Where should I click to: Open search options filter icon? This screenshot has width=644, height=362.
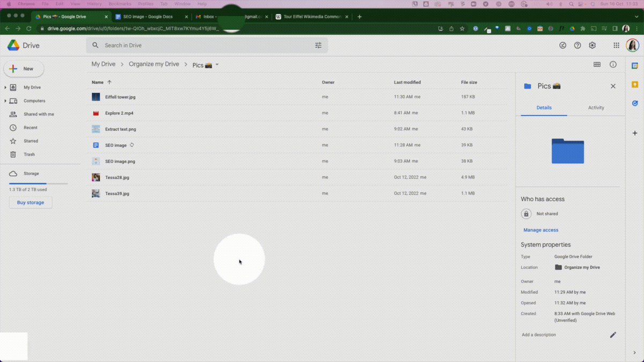point(318,46)
